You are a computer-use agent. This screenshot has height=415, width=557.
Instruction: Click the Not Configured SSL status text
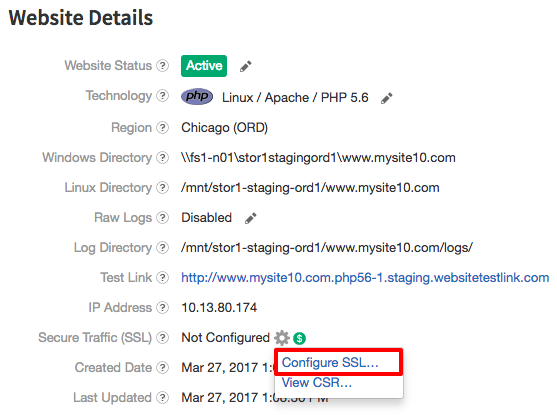[226, 338]
